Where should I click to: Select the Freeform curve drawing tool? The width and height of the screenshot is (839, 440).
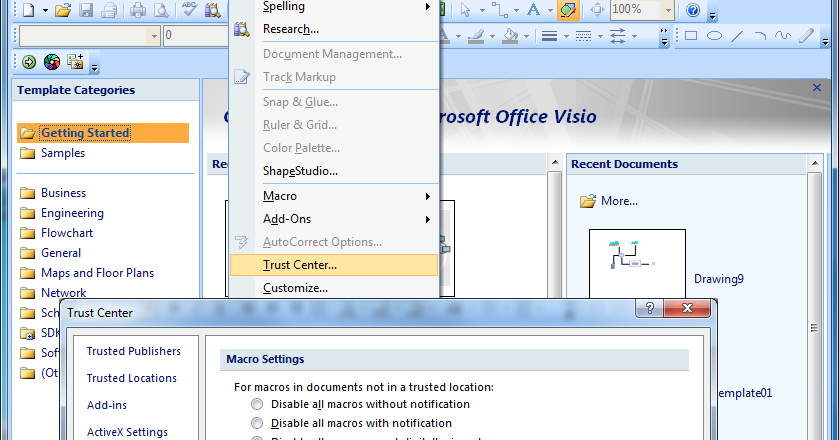point(783,36)
